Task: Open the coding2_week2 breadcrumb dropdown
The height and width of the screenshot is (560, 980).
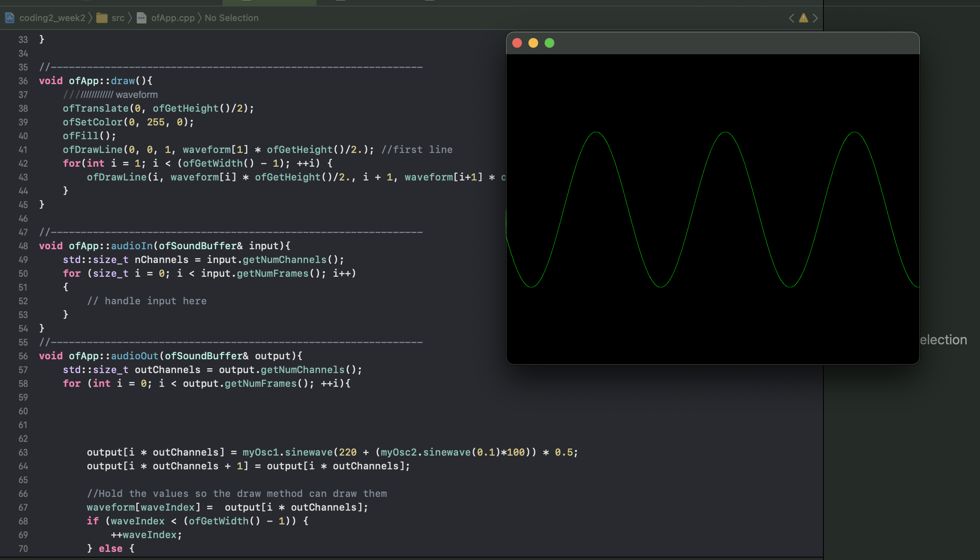Action: [52, 18]
